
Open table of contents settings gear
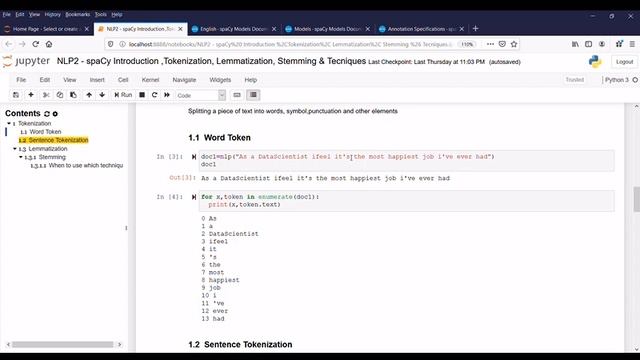[55, 114]
